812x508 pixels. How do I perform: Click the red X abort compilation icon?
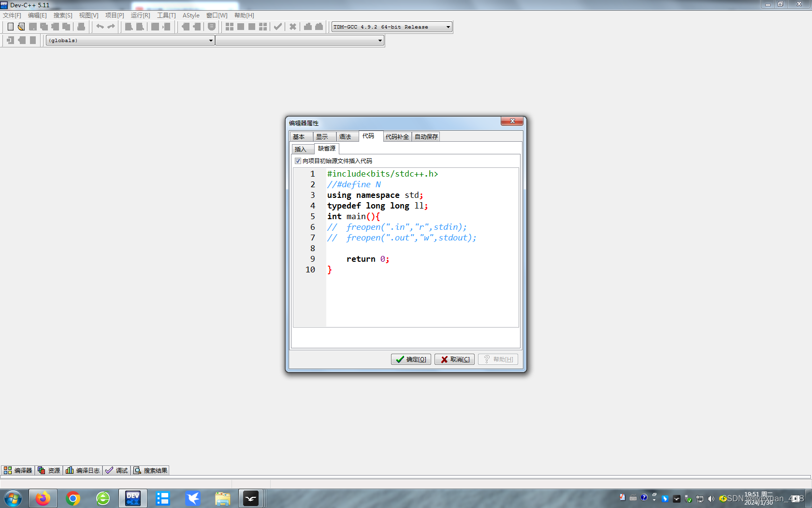[x=292, y=27]
